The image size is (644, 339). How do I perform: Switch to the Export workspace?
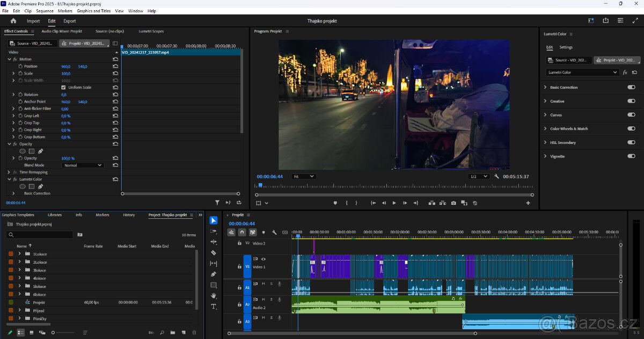(x=70, y=21)
